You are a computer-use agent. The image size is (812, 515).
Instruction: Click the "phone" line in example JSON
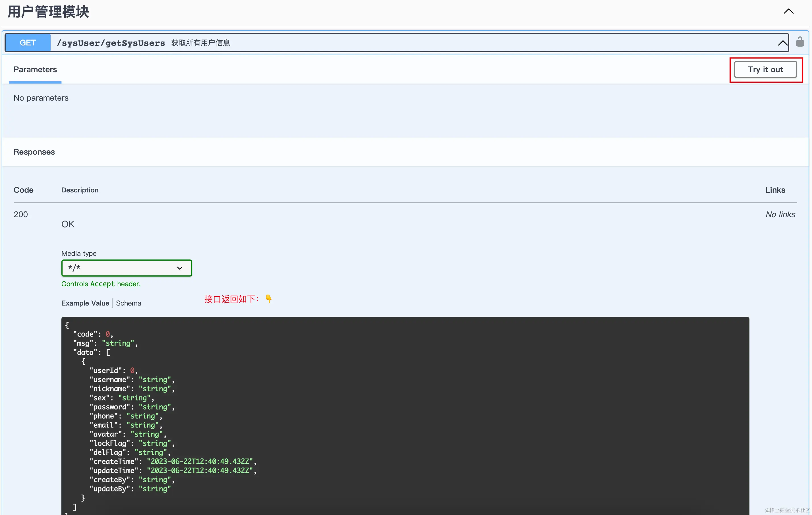(126, 416)
